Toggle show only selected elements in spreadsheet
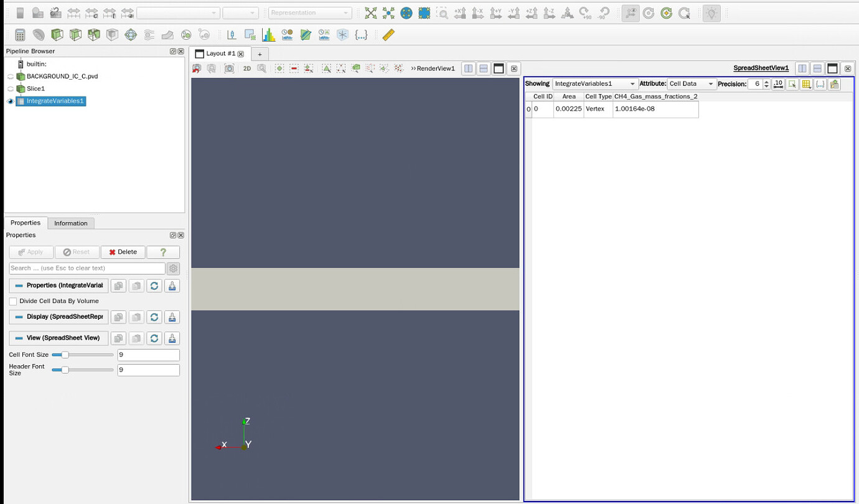Screen dimensions: 859x504 tap(792, 84)
